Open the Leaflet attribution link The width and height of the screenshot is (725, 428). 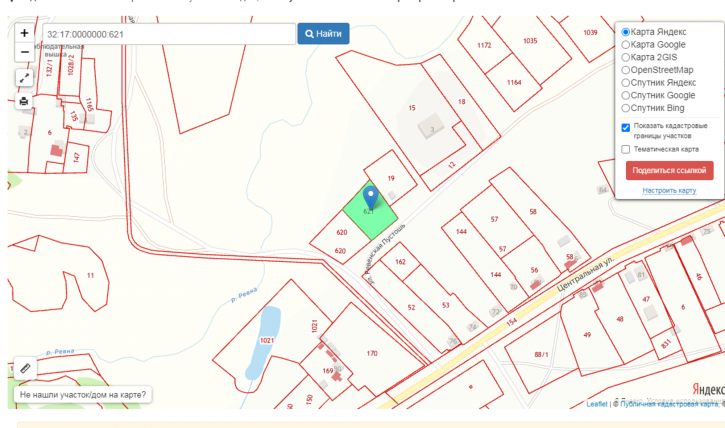click(x=596, y=404)
